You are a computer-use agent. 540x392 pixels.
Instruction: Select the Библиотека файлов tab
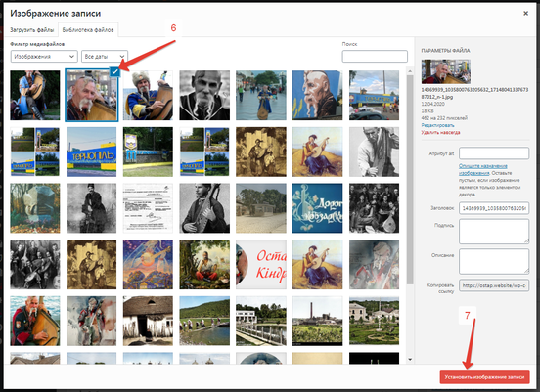88,30
